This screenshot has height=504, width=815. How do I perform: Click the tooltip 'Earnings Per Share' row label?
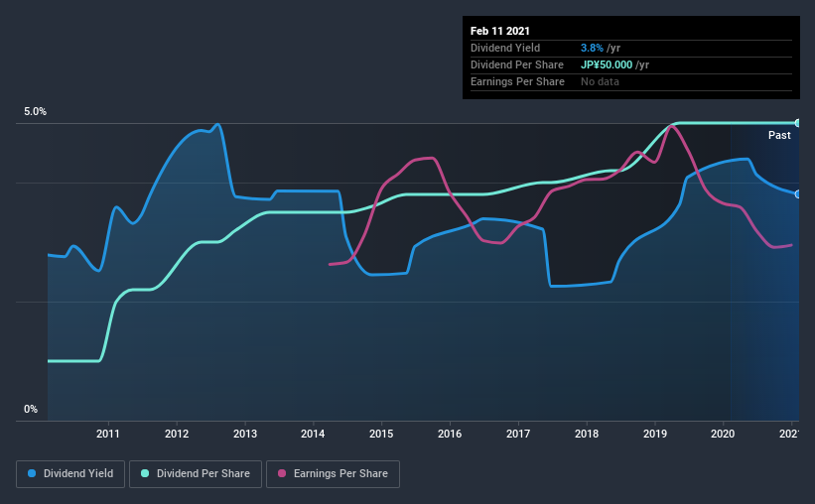[518, 81]
